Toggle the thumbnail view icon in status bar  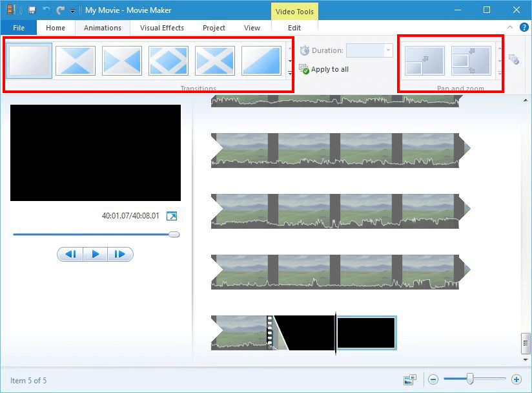[409, 379]
